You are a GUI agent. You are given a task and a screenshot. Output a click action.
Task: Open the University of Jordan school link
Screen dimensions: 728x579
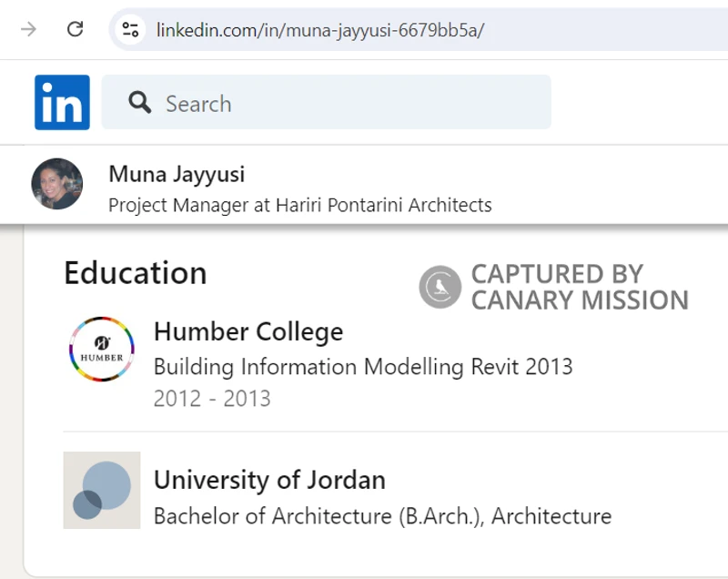[x=269, y=480]
